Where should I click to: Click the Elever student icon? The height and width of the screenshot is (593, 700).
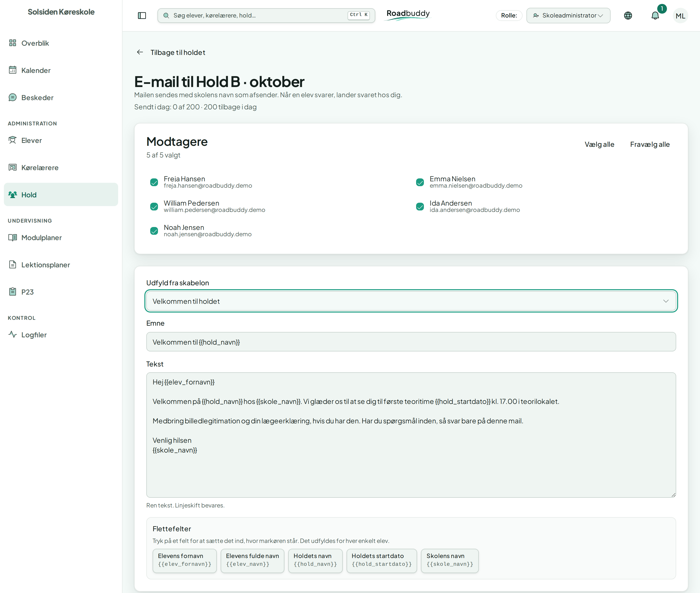click(x=13, y=140)
